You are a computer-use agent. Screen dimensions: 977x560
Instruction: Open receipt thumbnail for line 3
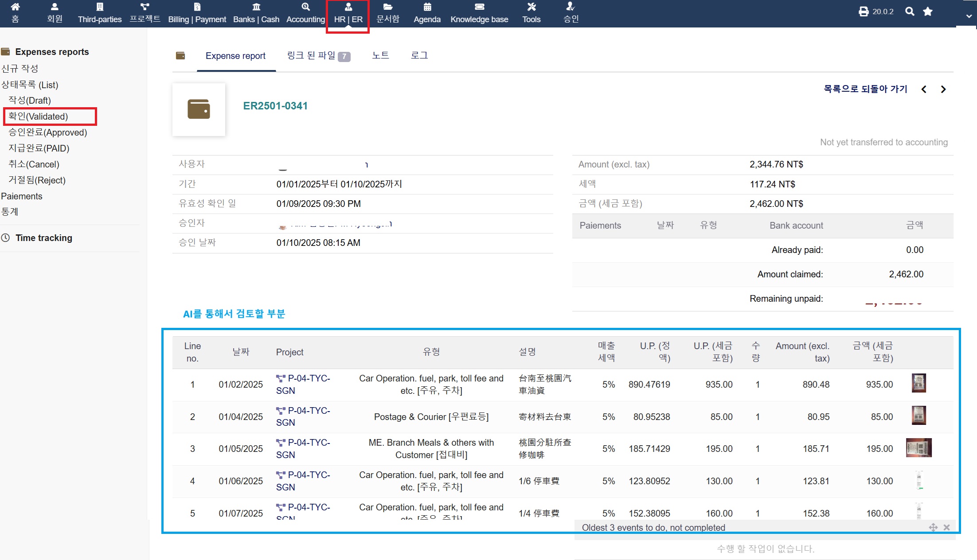coord(918,448)
